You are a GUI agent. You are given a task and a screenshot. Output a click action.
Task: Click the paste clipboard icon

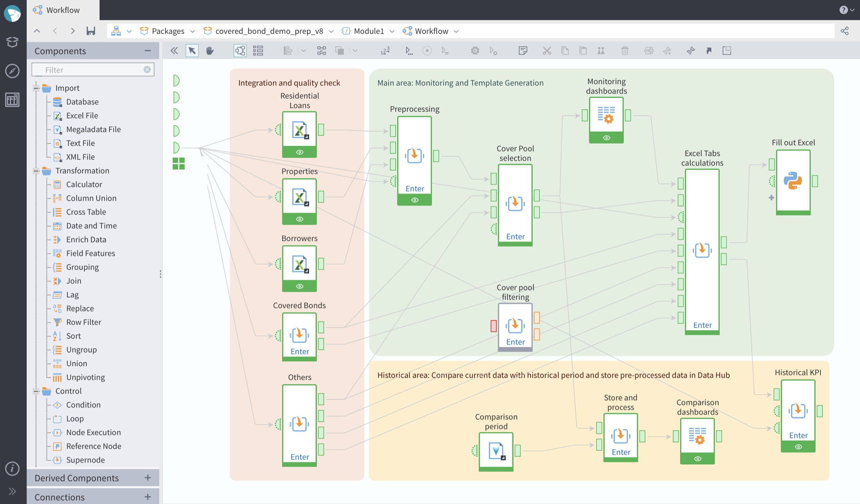pyautogui.click(x=583, y=51)
